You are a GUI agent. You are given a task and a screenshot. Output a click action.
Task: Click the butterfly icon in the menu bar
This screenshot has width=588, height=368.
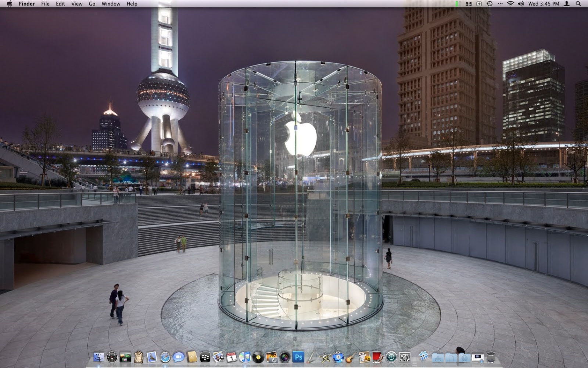[x=469, y=4]
